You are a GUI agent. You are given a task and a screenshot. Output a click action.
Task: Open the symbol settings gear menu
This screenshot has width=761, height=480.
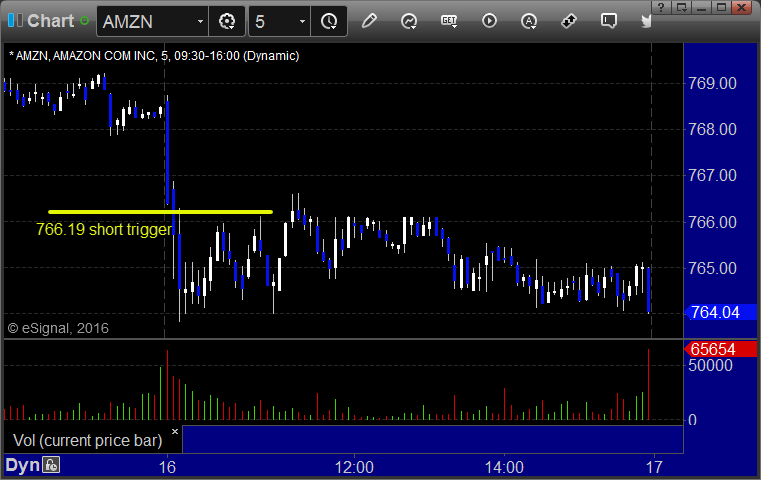[x=227, y=21]
